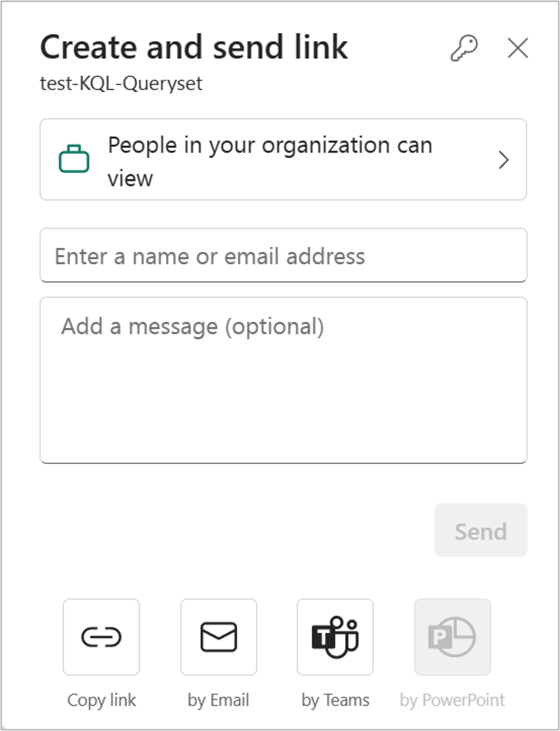The height and width of the screenshot is (731, 560).
Task: Select the Copy link icon
Action: coord(101,636)
